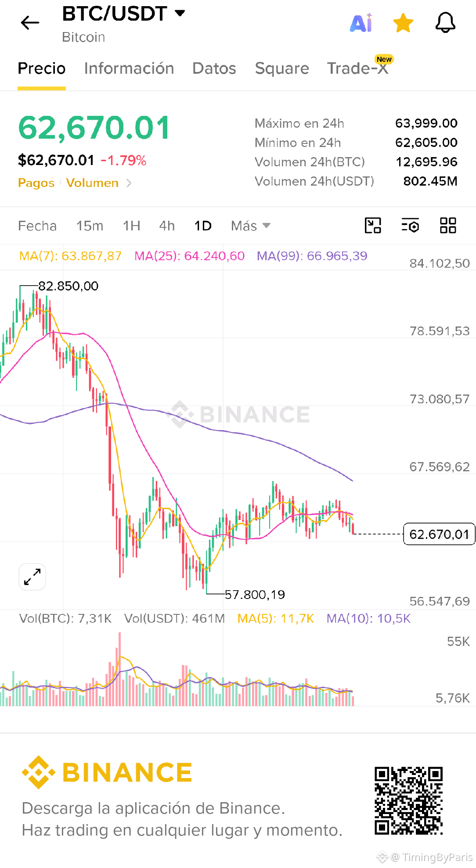Tap the Volumen link
This screenshot has width=476, height=868.
tap(92, 183)
